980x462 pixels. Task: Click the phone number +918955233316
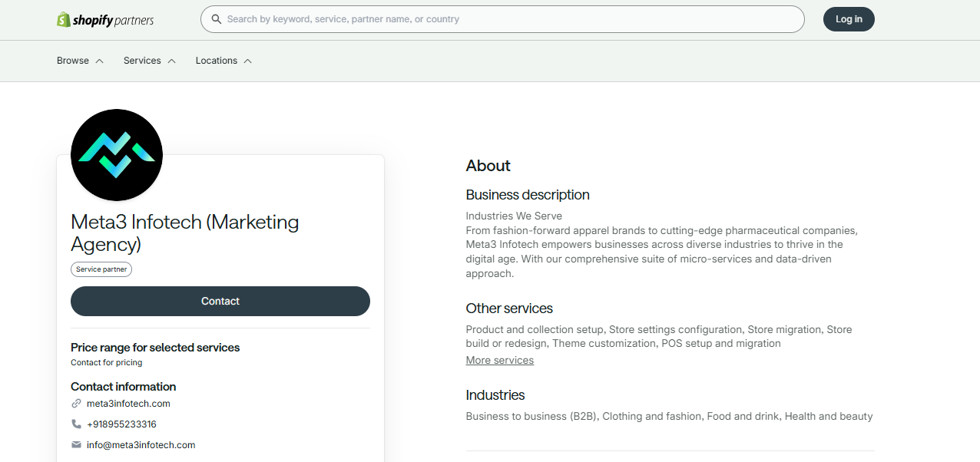(x=121, y=424)
